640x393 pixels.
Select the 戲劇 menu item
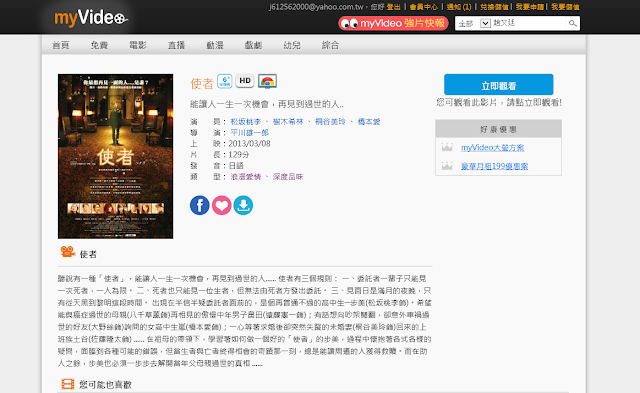(253, 45)
